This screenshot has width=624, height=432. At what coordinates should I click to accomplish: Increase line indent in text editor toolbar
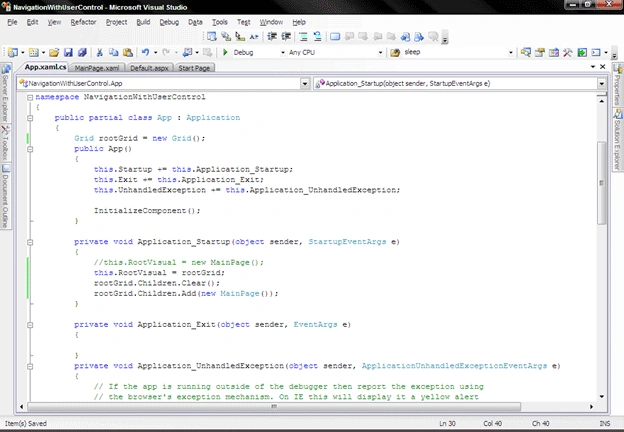point(286,37)
